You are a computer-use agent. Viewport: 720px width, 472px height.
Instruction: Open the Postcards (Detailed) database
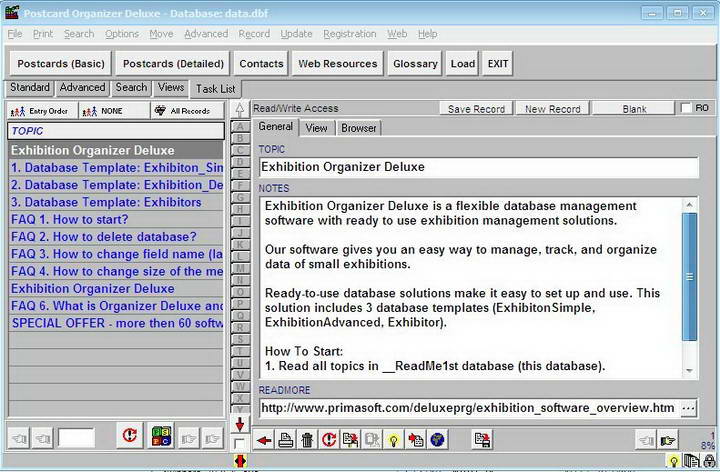[173, 63]
